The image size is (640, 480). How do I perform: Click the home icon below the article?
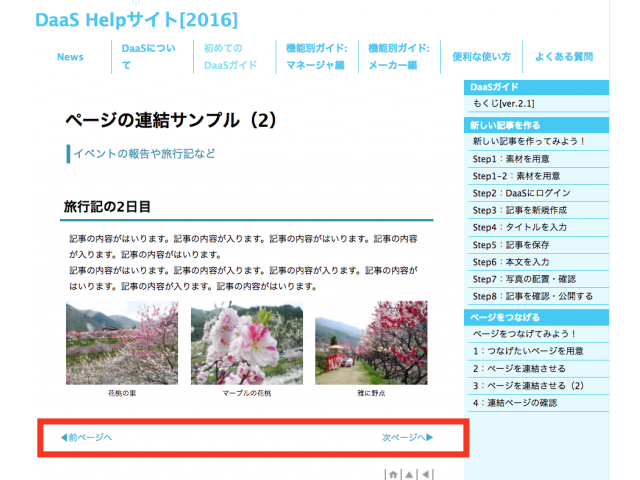coord(394,474)
